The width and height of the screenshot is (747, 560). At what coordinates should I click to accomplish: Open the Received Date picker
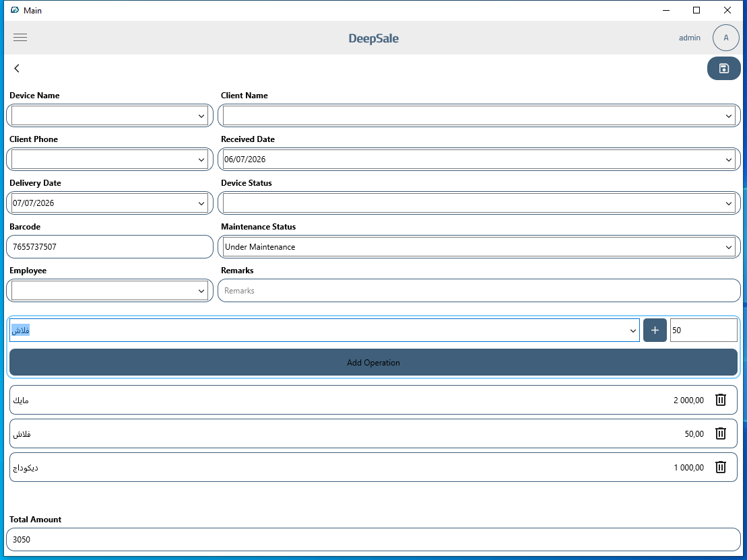728,160
